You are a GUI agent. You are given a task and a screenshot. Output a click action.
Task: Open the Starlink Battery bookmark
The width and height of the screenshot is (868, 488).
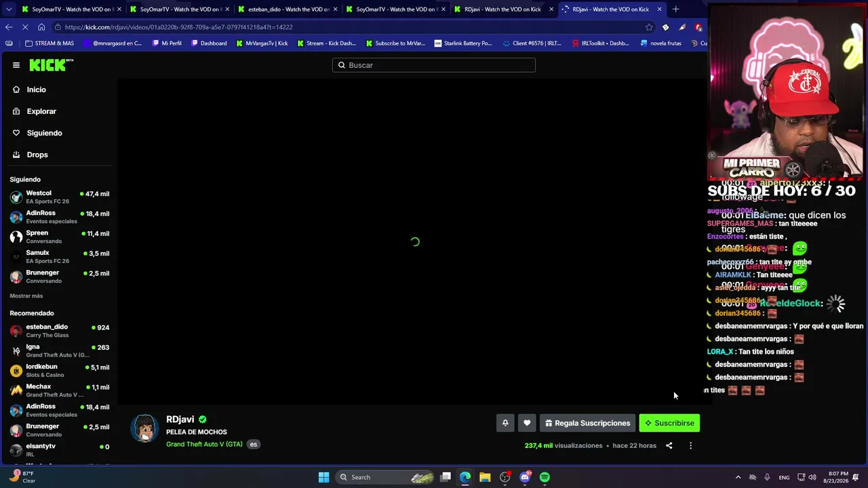pyautogui.click(x=463, y=43)
